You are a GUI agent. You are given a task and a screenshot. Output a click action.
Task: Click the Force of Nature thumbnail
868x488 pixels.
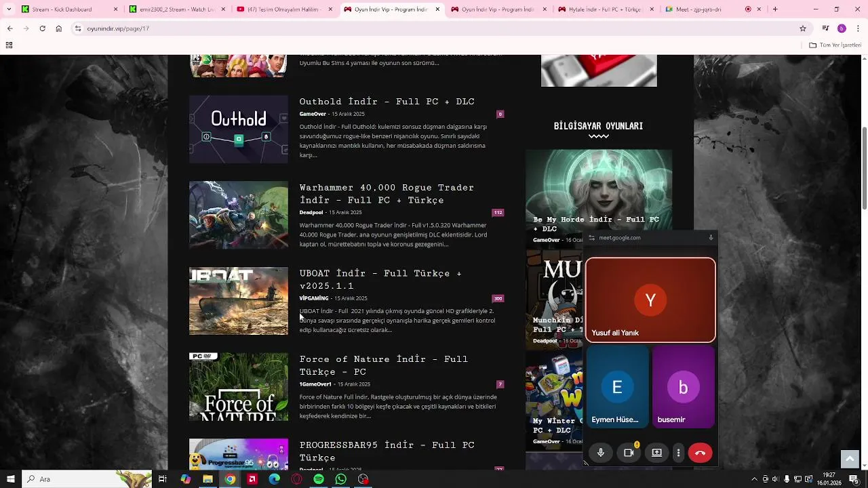pos(239,387)
